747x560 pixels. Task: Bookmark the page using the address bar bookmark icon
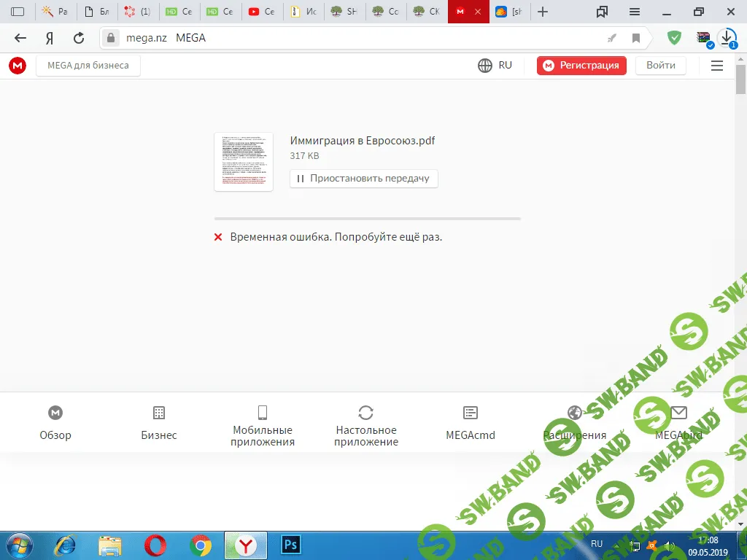(636, 38)
